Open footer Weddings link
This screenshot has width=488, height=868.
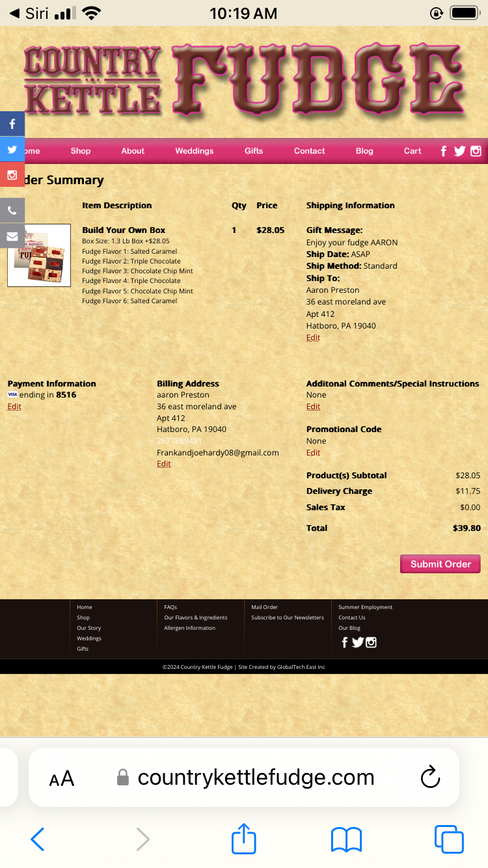89,638
